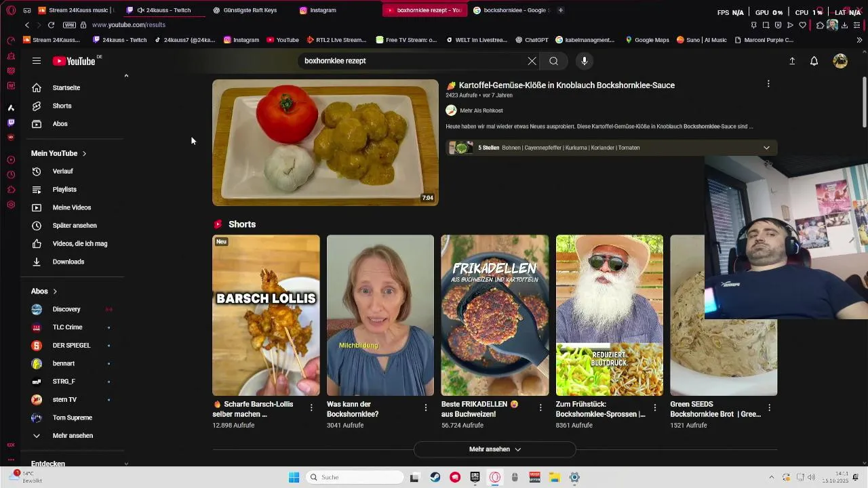Open Opera downloads icon
This screenshot has width=868, height=488.
846,25
